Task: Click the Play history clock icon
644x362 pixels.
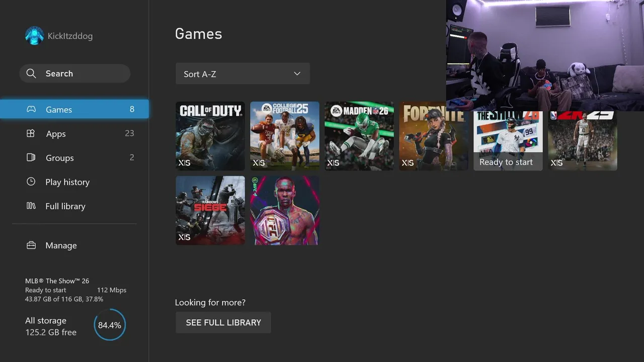Action: [x=31, y=182]
